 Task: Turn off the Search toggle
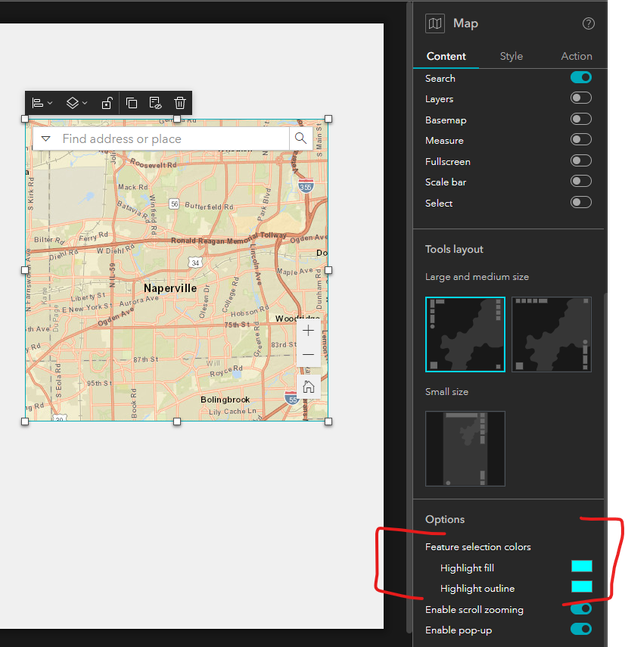pyautogui.click(x=581, y=78)
